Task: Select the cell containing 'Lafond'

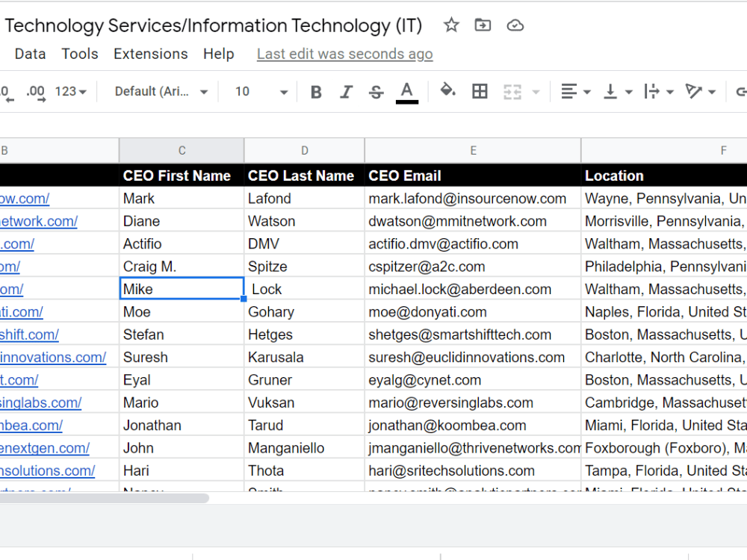Action: click(305, 199)
